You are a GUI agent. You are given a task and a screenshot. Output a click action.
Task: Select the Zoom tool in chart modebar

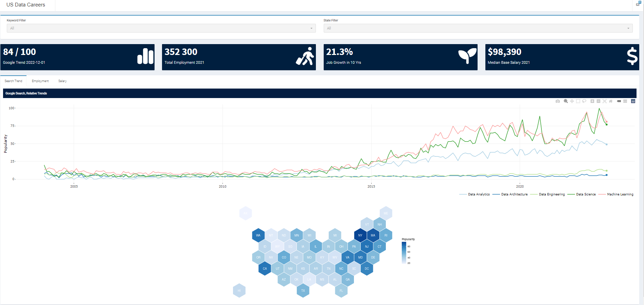[x=566, y=101]
